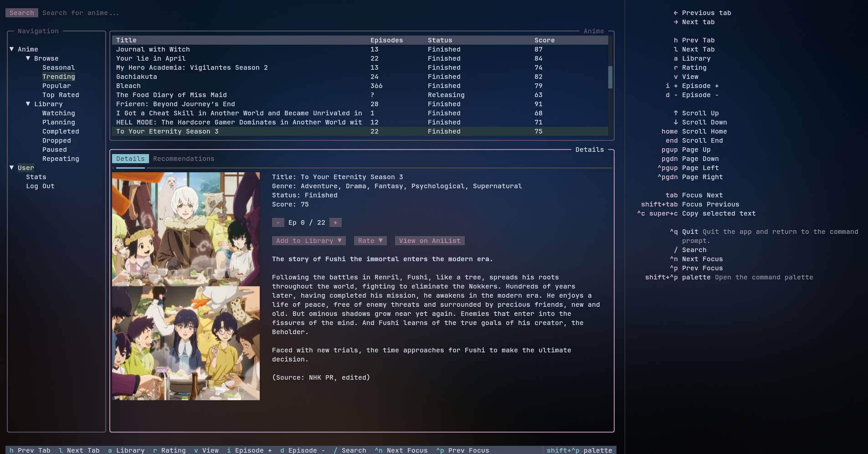Image resolution: width=868 pixels, height=454 pixels.
Task: Increment the episode count with the plus button
Action: [x=335, y=222]
